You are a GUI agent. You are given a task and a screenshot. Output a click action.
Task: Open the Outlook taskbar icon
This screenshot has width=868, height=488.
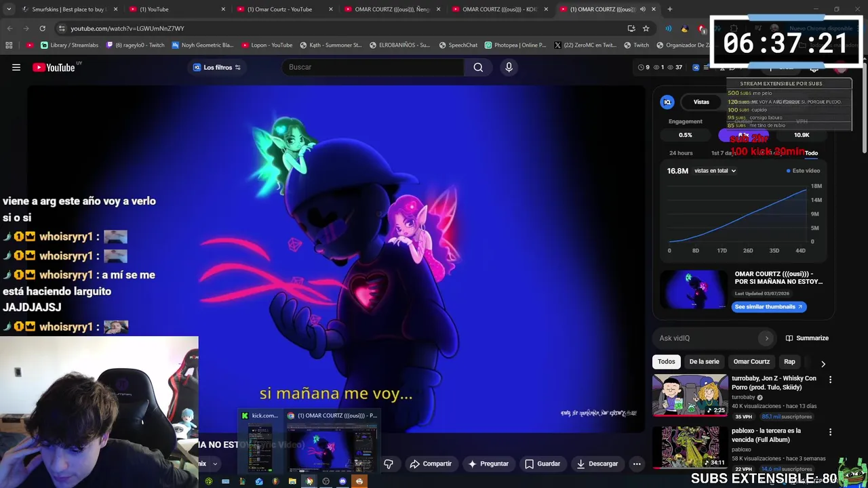coord(259,481)
